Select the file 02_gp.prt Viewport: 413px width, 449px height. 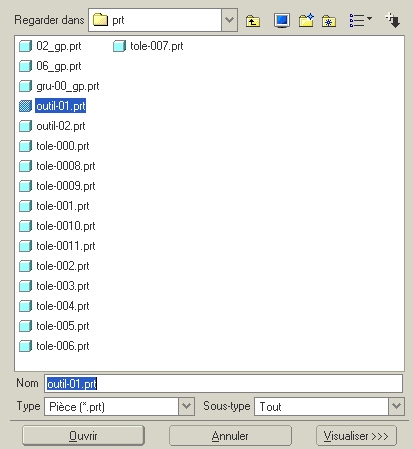pyautogui.click(x=59, y=46)
